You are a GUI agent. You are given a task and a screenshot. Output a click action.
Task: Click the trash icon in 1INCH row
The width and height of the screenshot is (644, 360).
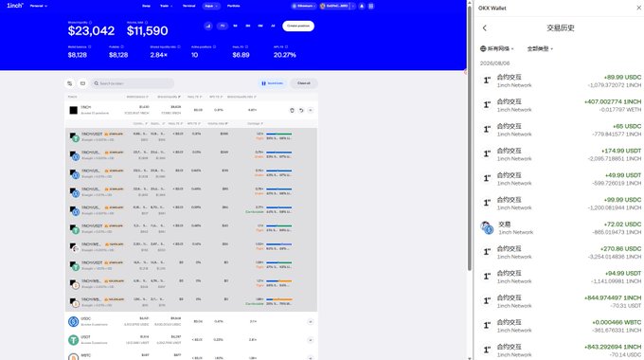292,110
